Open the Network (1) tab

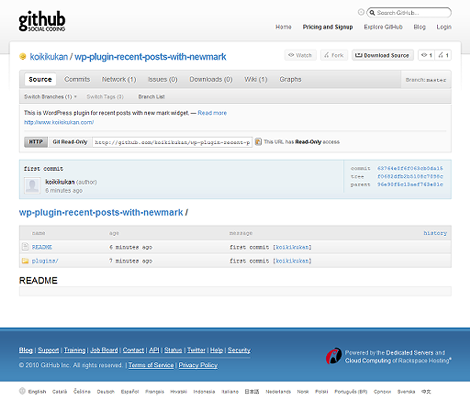(119, 79)
